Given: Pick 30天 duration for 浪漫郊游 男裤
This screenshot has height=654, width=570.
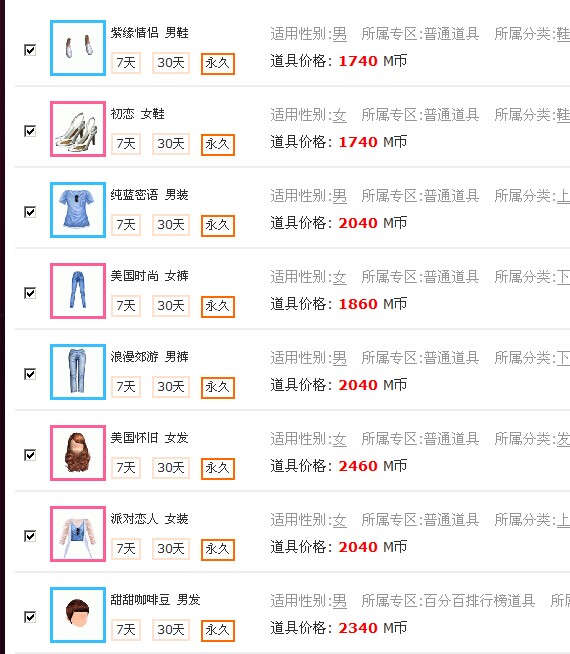Looking at the screenshot, I should point(171,387).
